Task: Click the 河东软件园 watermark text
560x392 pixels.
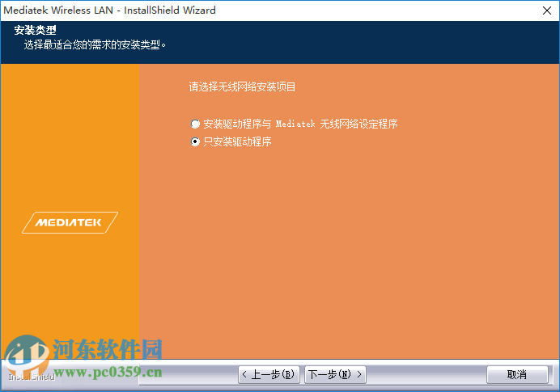Action: [108, 349]
